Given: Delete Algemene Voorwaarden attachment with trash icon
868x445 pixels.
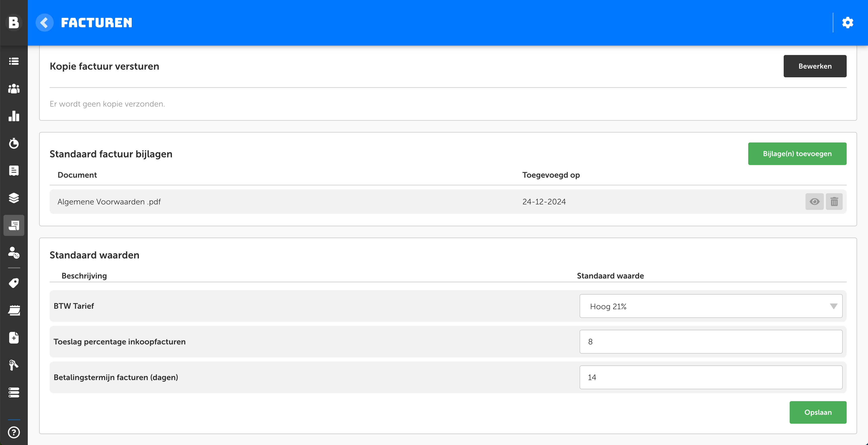Looking at the screenshot, I should (x=834, y=202).
